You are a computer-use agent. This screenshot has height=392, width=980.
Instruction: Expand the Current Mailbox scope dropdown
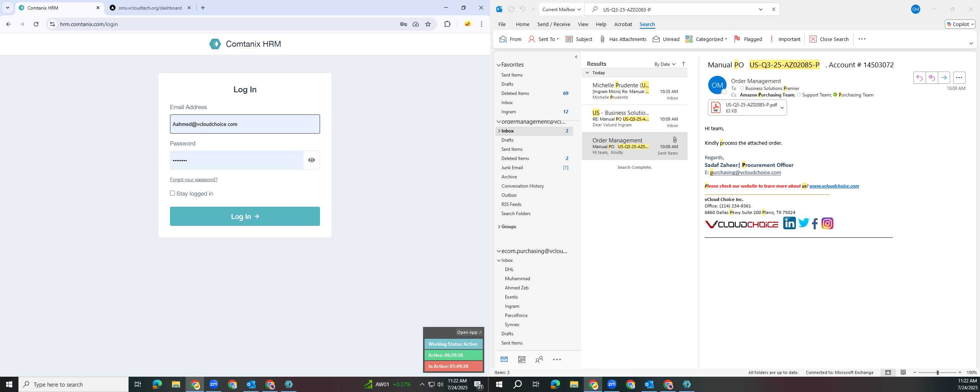[x=561, y=9]
